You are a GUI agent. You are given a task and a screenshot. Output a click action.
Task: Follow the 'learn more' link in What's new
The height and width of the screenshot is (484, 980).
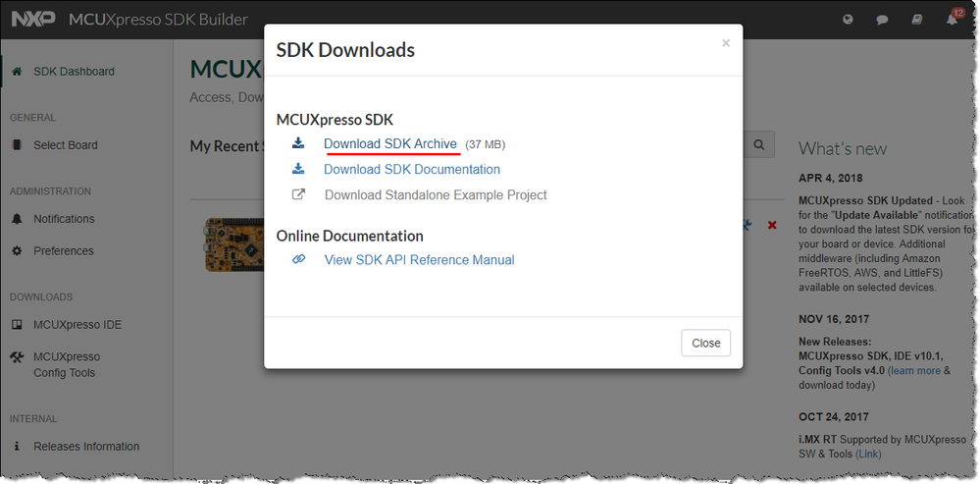tap(915, 371)
